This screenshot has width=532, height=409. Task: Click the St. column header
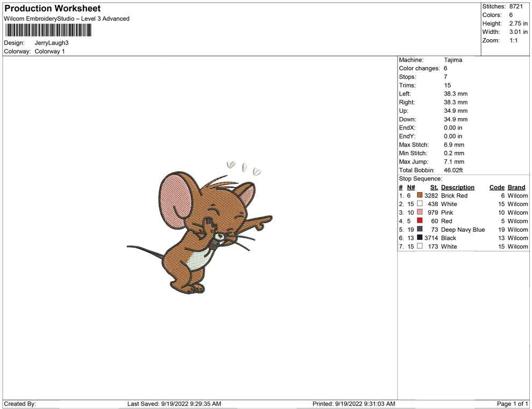pos(434,187)
